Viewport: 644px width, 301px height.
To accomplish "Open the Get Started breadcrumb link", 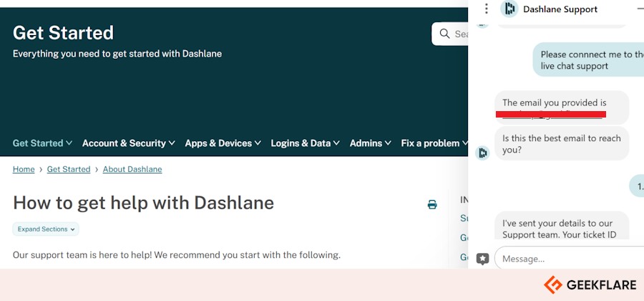I will tap(69, 169).
